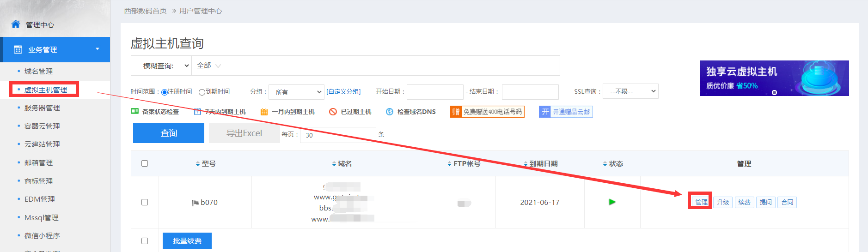
Task: Click the 7天内到期主机 calendar icon
Action: coord(197,112)
